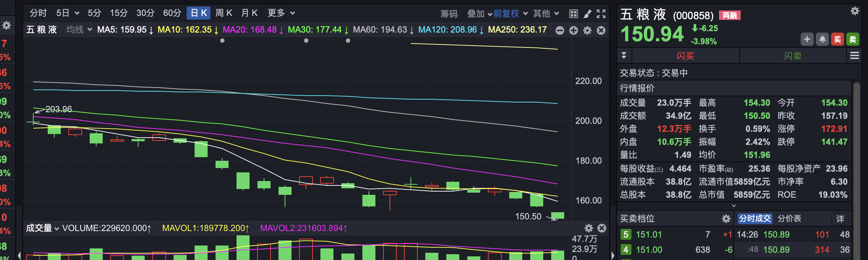Click the 203.96 high price label

[x=59, y=109]
